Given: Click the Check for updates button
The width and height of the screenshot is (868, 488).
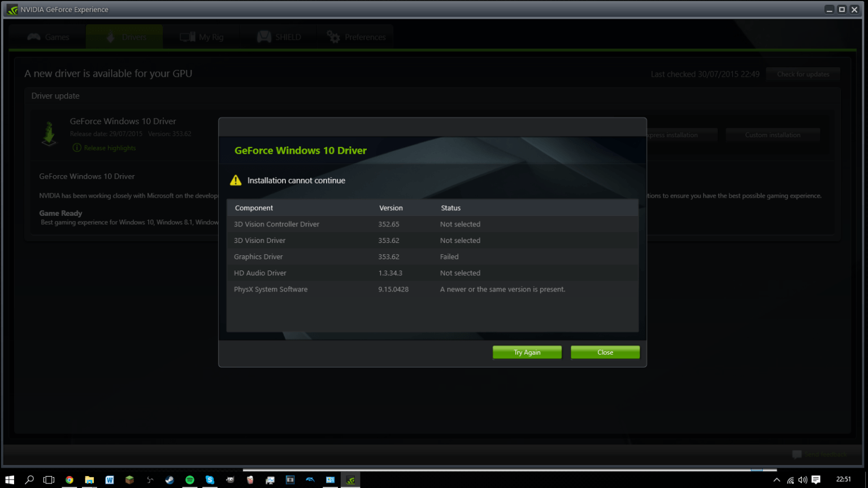Looking at the screenshot, I should click(x=802, y=73).
